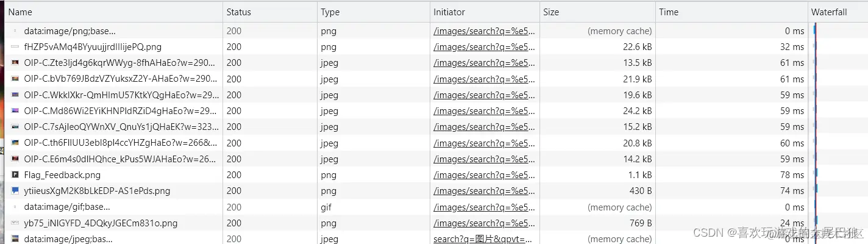Click the 22.6 kB size value

(x=638, y=47)
